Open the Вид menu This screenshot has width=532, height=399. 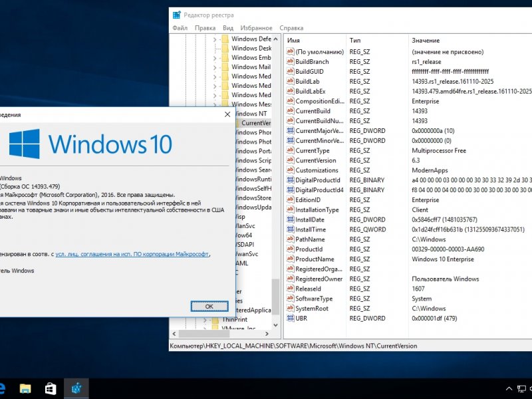pos(228,28)
